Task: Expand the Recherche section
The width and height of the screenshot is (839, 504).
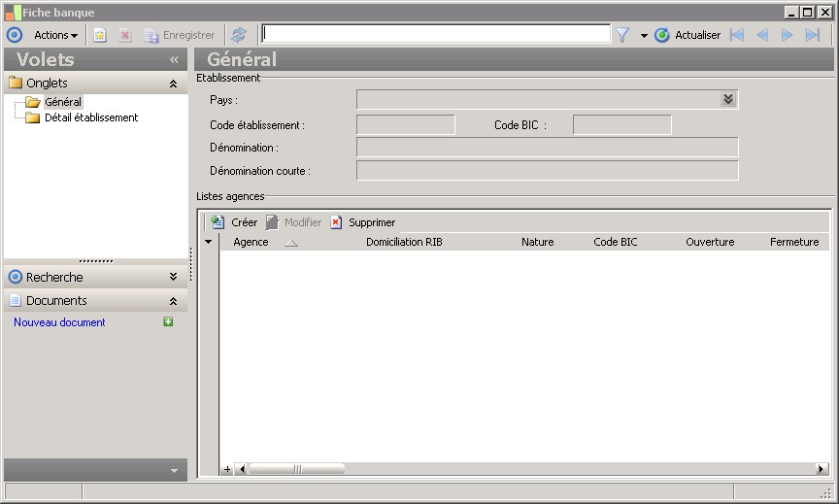Action: click(174, 277)
